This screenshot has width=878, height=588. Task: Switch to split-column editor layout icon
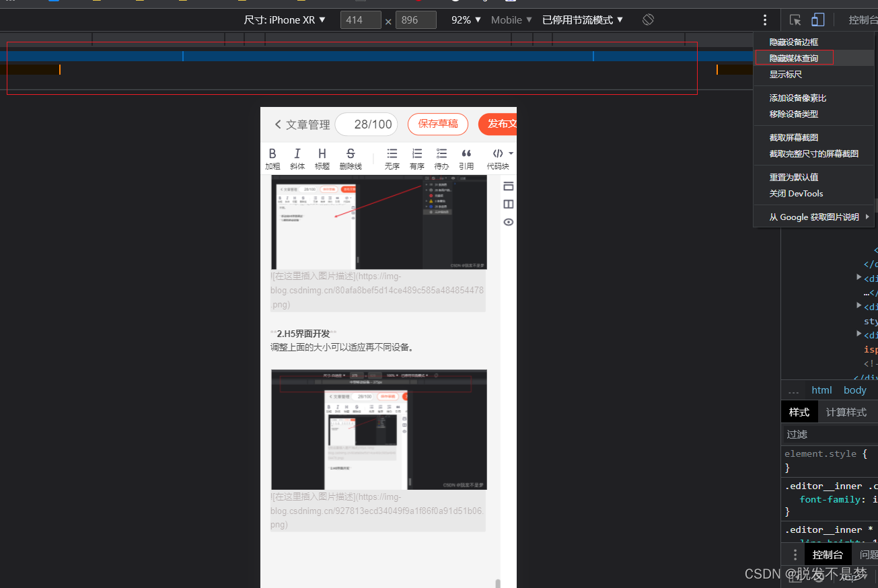pyautogui.click(x=509, y=204)
